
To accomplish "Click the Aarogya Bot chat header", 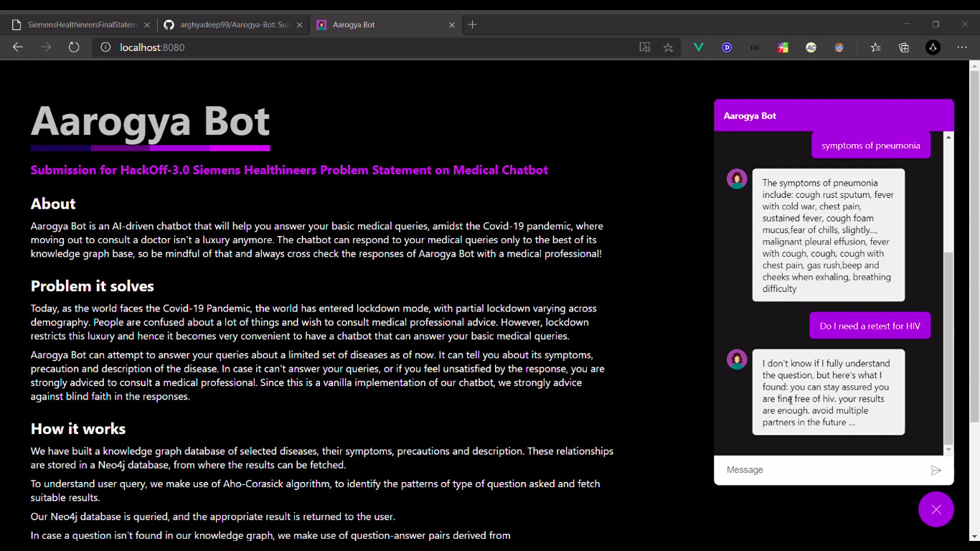I will 834,116.
